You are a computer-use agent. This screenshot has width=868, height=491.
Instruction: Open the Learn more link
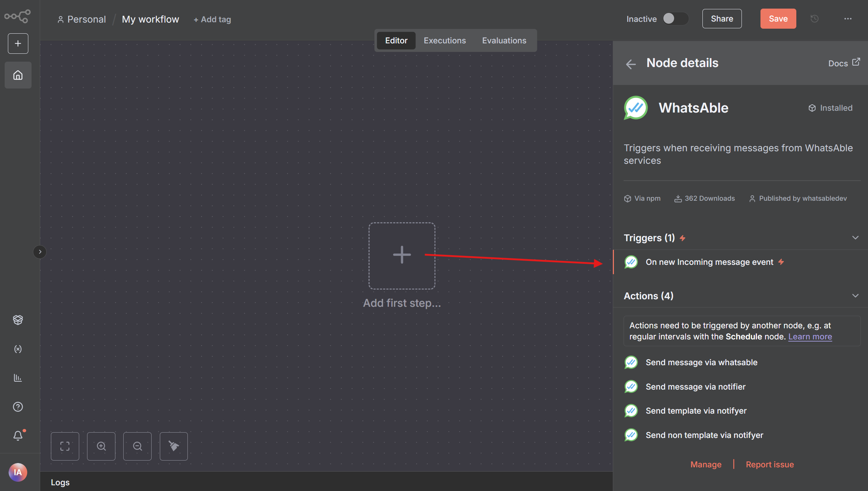pos(810,337)
